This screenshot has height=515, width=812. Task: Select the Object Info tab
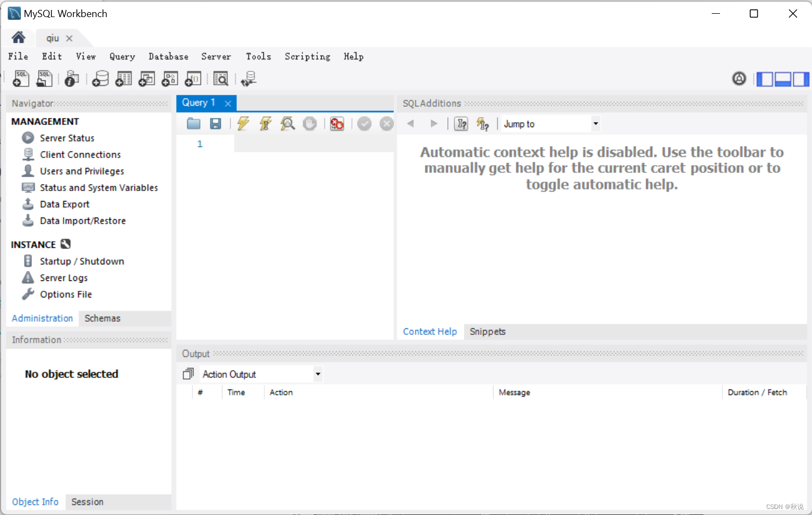point(35,502)
